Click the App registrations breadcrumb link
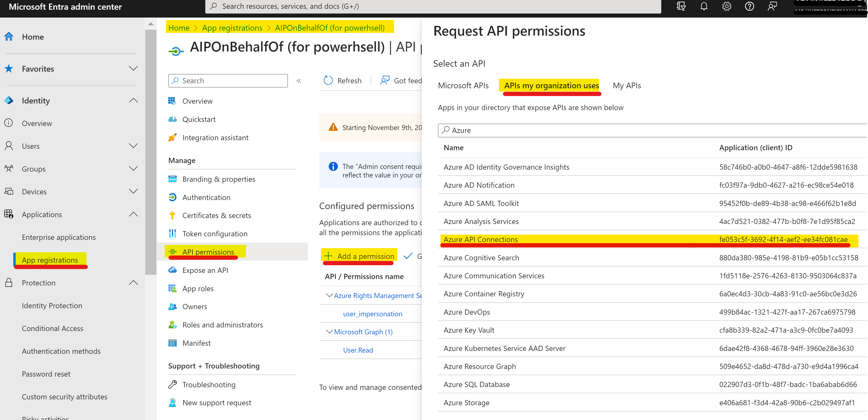The height and width of the screenshot is (420, 868). [x=232, y=28]
